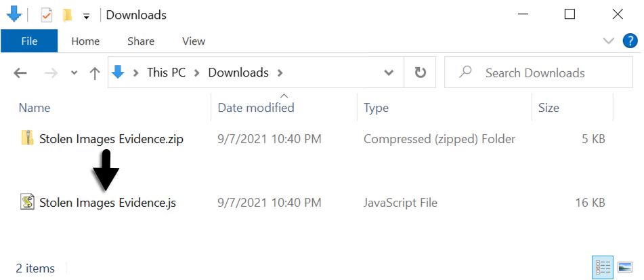Open the Share ribbon tab
Viewport: 644px width, 280px height.
click(141, 41)
